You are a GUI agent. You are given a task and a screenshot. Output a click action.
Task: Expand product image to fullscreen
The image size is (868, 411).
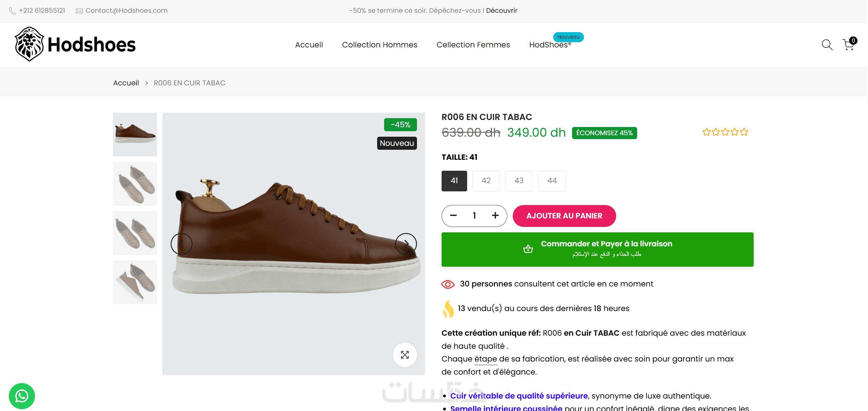(x=404, y=354)
